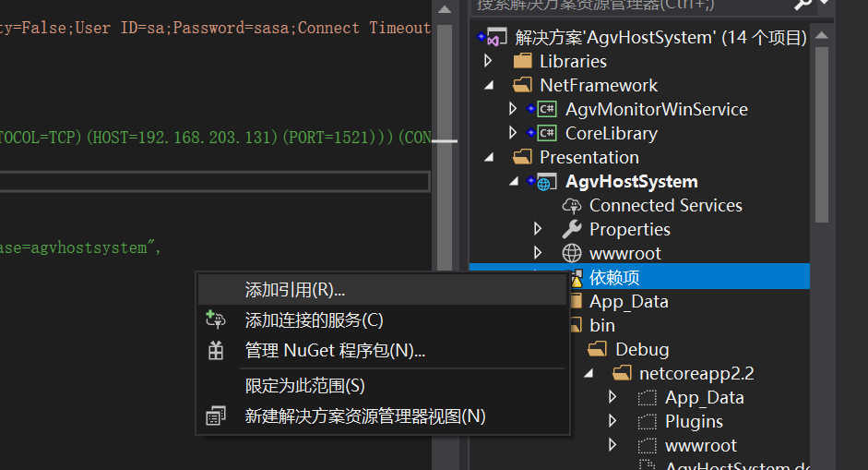Image resolution: width=868 pixels, height=470 pixels.
Task: Click the Solution Explorer vertical scrollbar thumb
Action: pyautogui.click(x=822, y=134)
